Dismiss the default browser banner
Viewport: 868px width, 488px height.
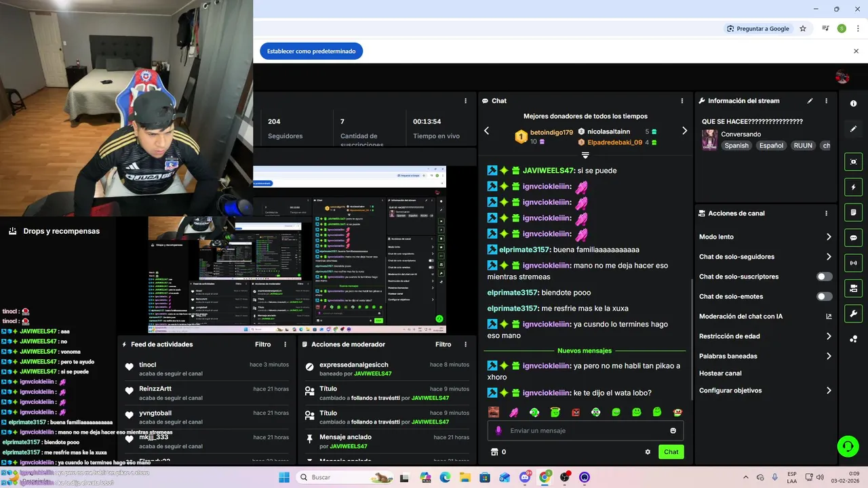click(856, 52)
